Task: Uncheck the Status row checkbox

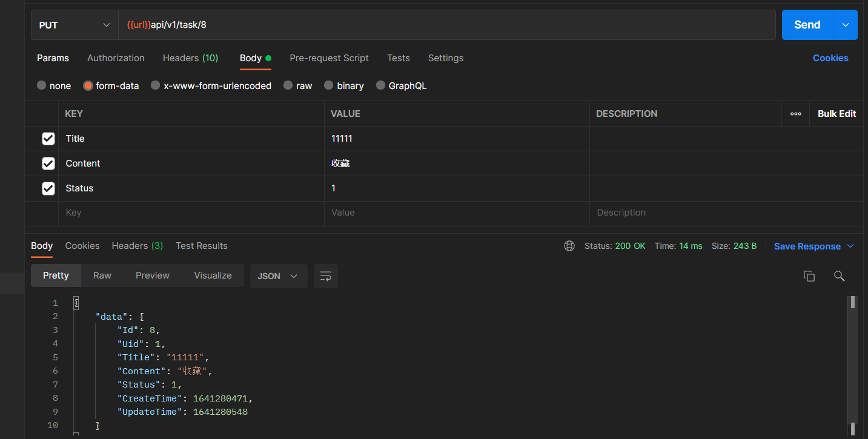Action: coord(48,188)
